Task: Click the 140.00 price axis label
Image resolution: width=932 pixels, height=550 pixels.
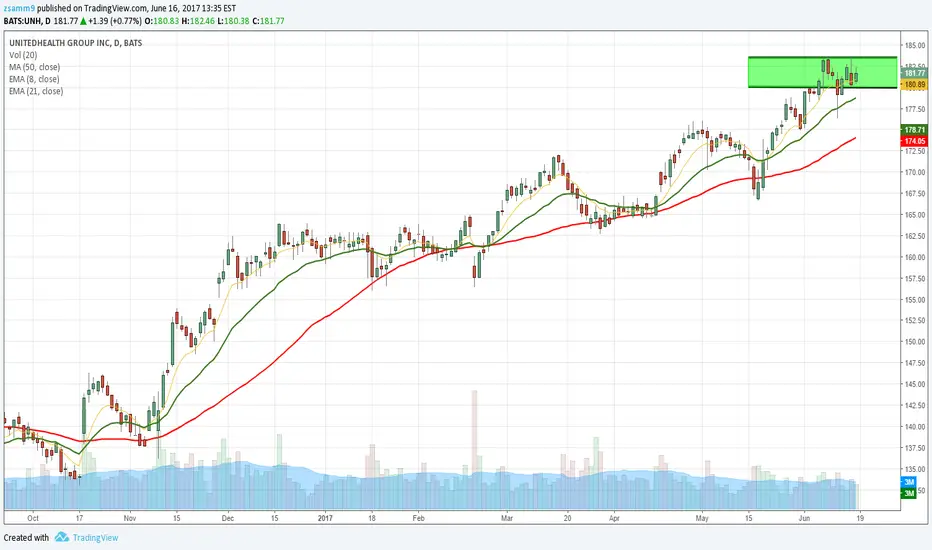Action: click(916, 426)
